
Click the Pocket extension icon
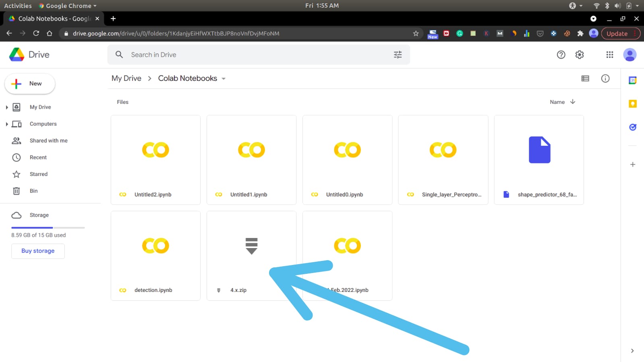pyautogui.click(x=540, y=33)
